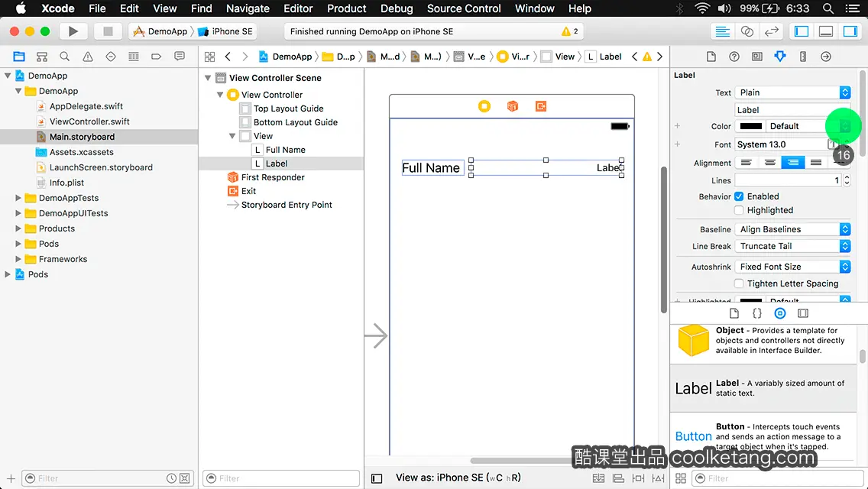Open the Connections inspector
This screenshot has width=868, height=489.
click(826, 57)
